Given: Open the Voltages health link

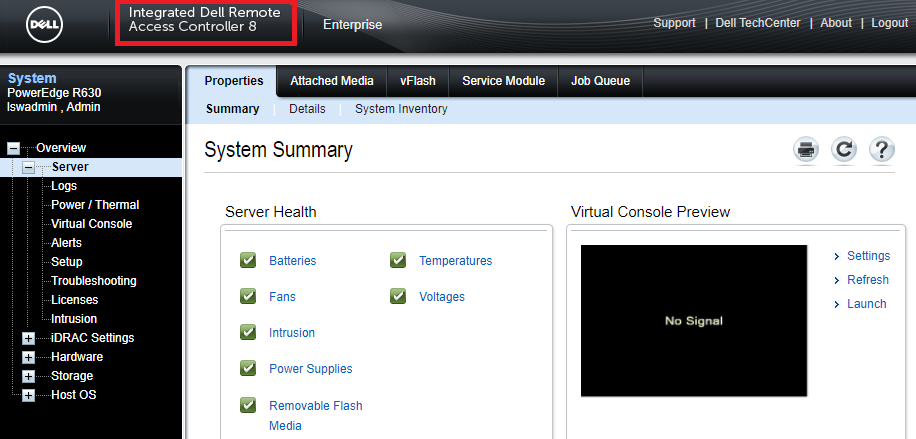Looking at the screenshot, I should click(442, 296).
